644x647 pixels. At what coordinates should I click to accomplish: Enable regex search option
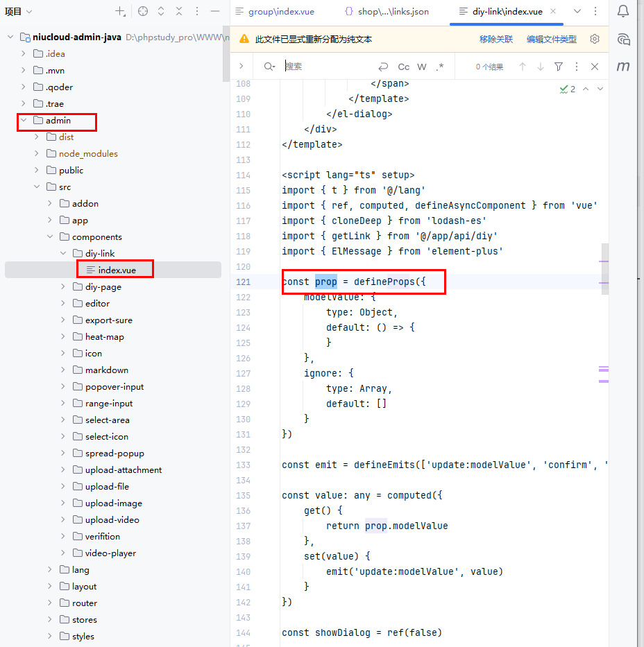point(440,67)
